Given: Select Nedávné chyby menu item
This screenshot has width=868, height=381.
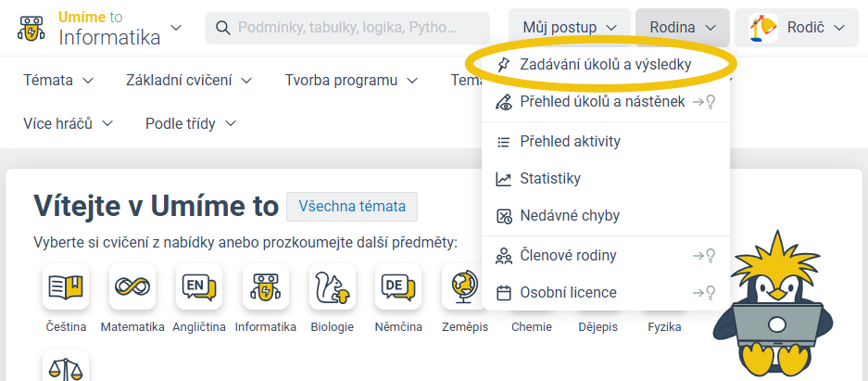Looking at the screenshot, I should coord(569,215).
